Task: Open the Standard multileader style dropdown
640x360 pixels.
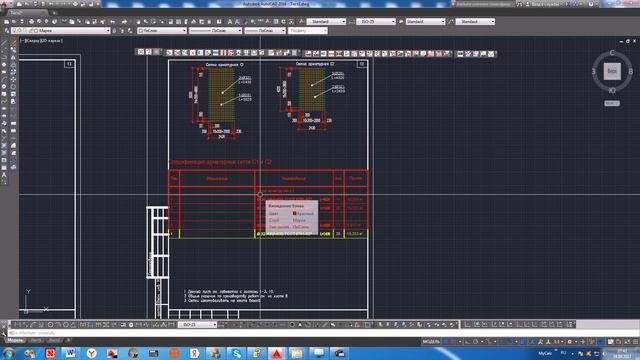Action: [475, 22]
